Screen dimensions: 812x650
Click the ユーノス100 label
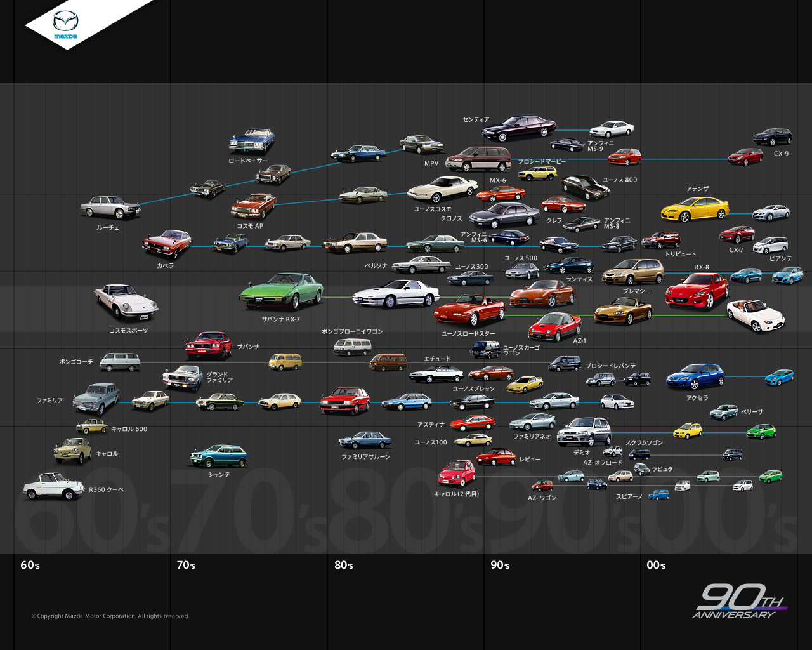pos(431,442)
